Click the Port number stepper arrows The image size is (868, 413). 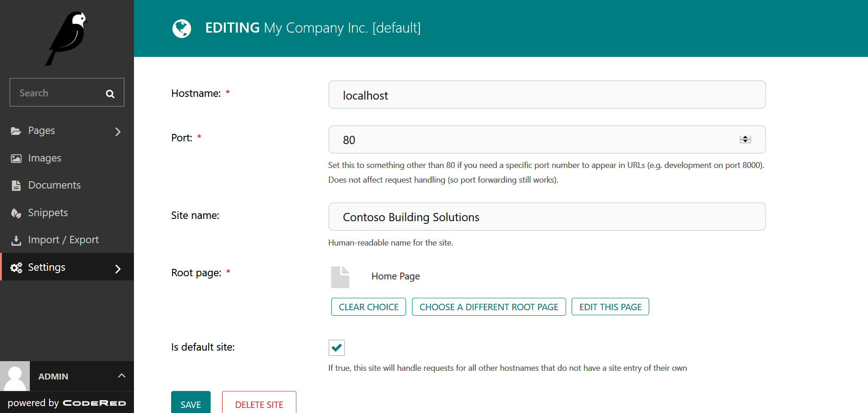point(745,140)
